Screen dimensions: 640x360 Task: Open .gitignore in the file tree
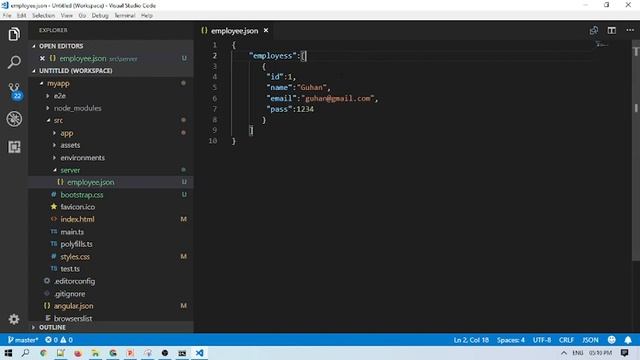tap(69, 294)
